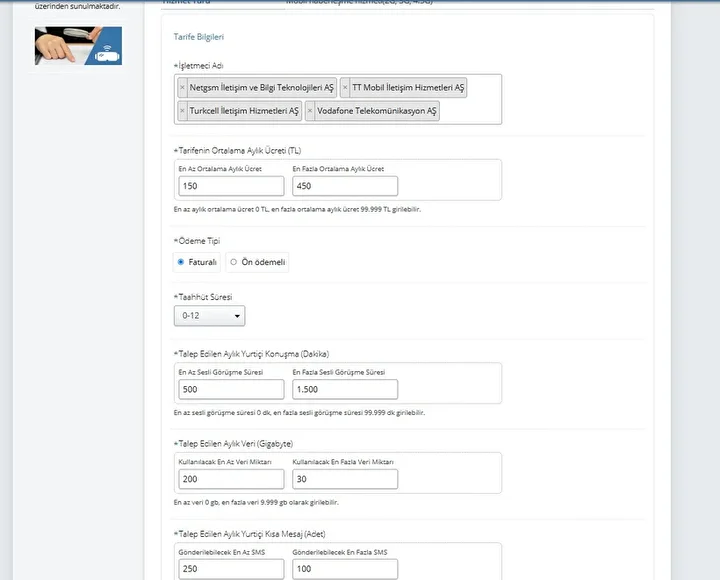Click the hint text about 99.999 TL limit
The height and width of the screenshot is (580, 720).
[297, 209]
